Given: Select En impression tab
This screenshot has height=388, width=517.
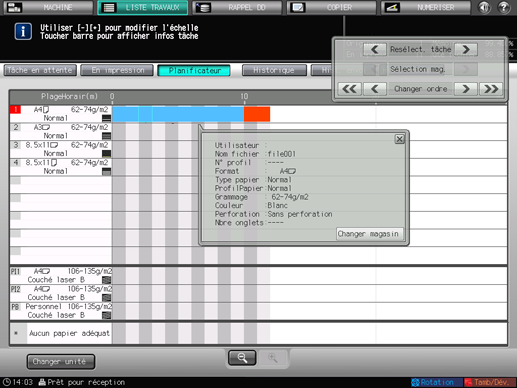Looking at the screenshot, I should tap(117, 70).
